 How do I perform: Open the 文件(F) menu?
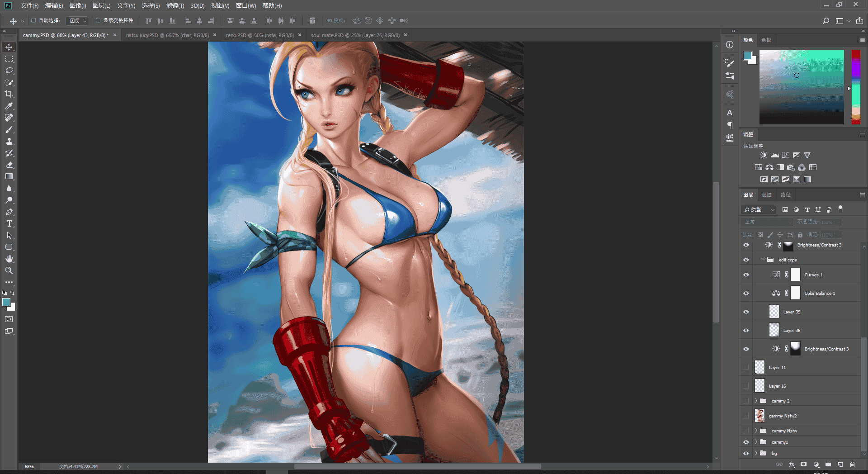(x=29, y=5)
